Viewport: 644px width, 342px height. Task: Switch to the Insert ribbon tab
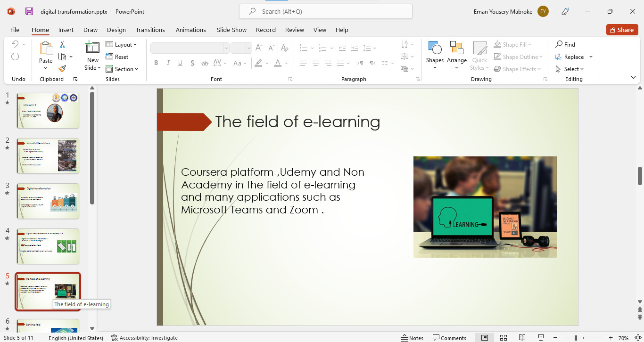pos(66,30)
